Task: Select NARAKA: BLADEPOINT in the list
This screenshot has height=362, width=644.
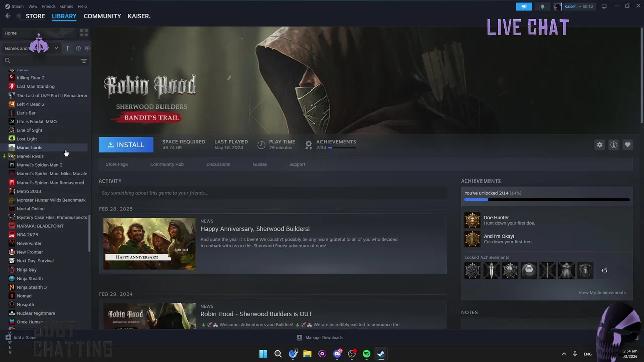Action: [47, 226]
